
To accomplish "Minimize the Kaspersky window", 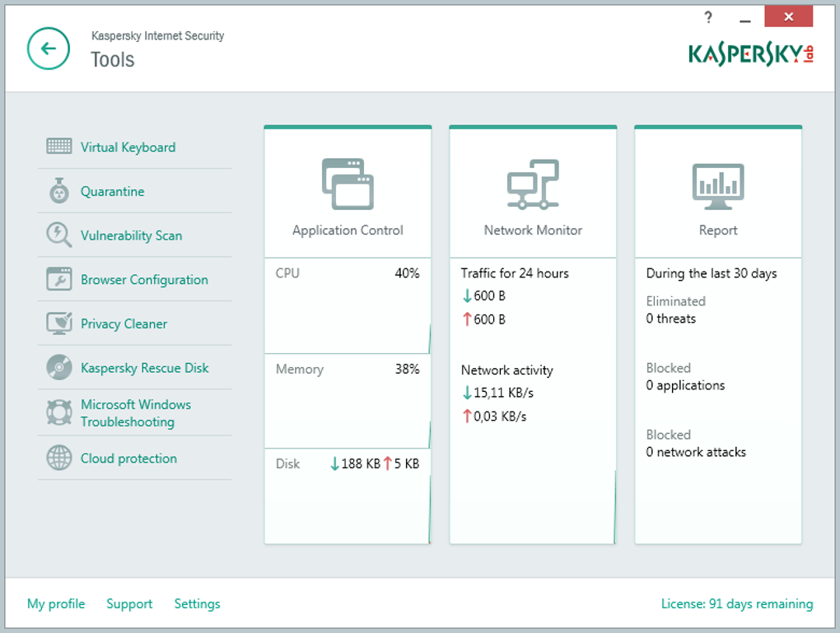I will [744, 21].
